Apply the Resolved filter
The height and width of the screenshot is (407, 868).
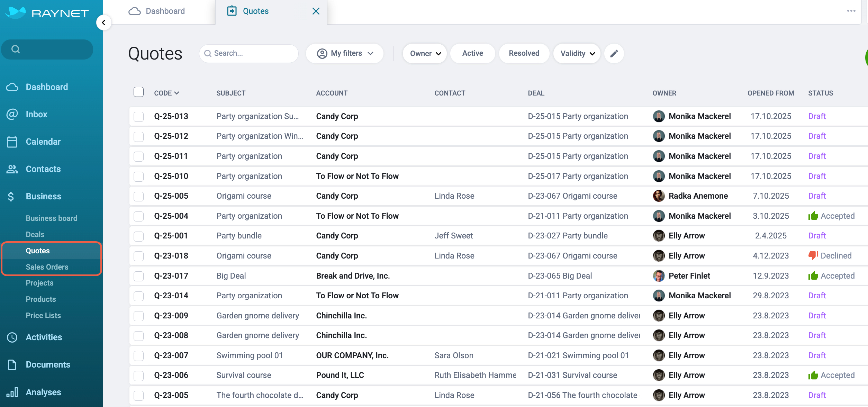pos(524,53)
